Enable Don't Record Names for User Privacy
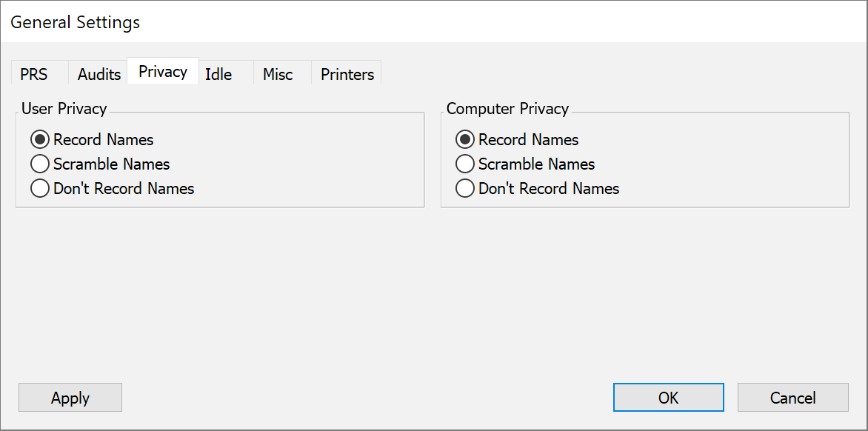 [x=40, y=189]
